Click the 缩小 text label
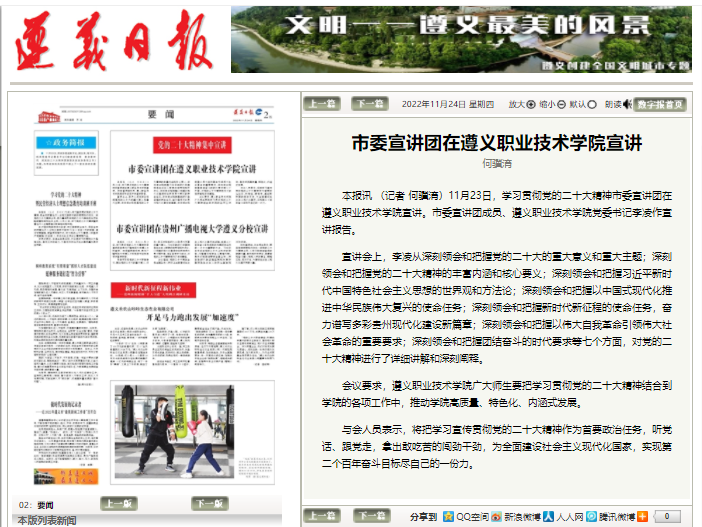The width and height of the screenshot is (702, 527). [x=547, y=104]
